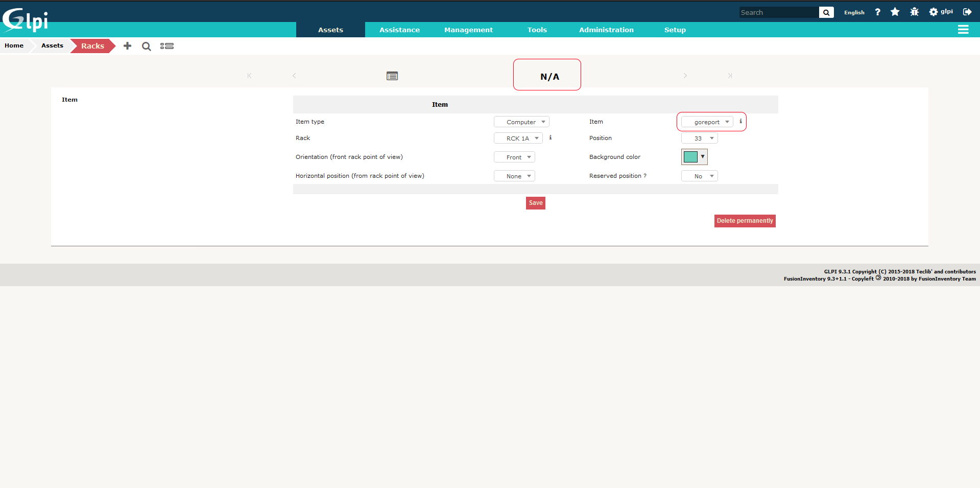Open the goreport item dropdown
Viewport: 980px width, 488px height.
[707, 122]
